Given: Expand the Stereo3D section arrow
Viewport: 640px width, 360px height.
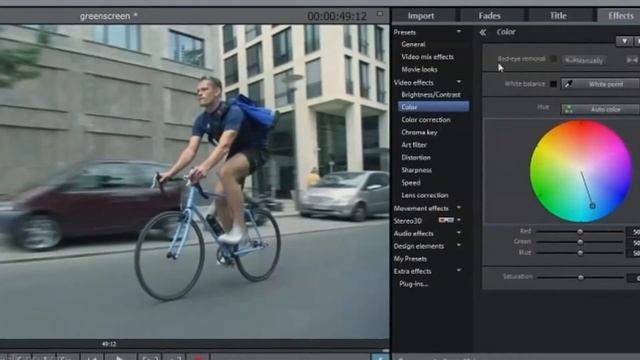Looking at the screenshot, I should tap(459, 220).
